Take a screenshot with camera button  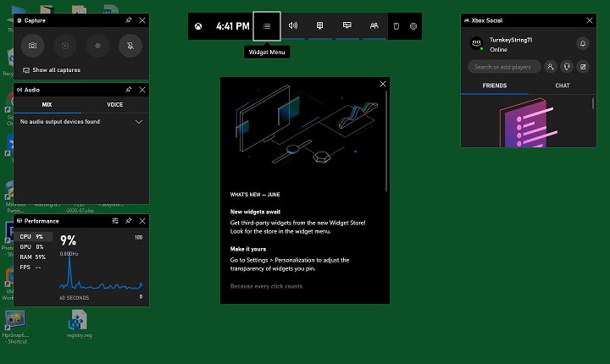tap(33, 46)
